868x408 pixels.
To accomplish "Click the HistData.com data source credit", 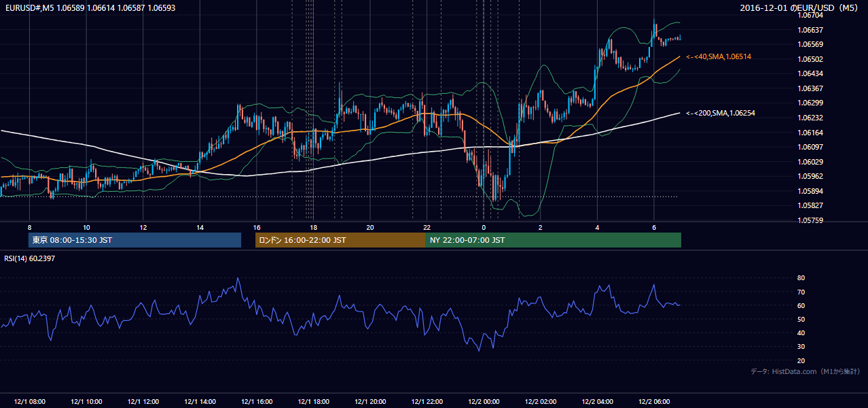I will point(806,371).
